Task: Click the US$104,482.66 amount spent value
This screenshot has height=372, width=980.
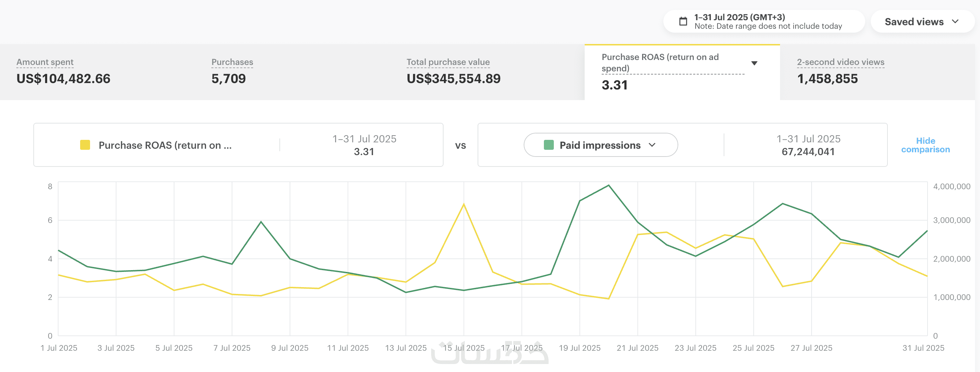Action: [x=63, y=79]
